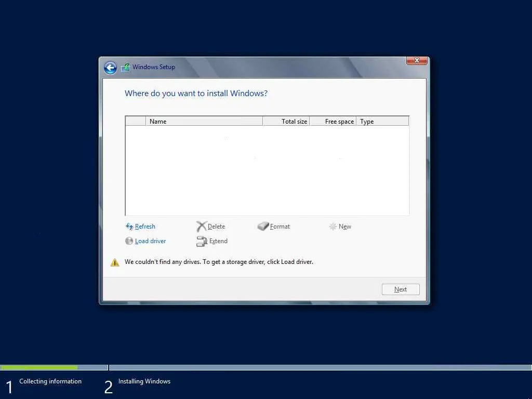Click the New star icon
Screen dimensions: 532x399
(333, 227)
